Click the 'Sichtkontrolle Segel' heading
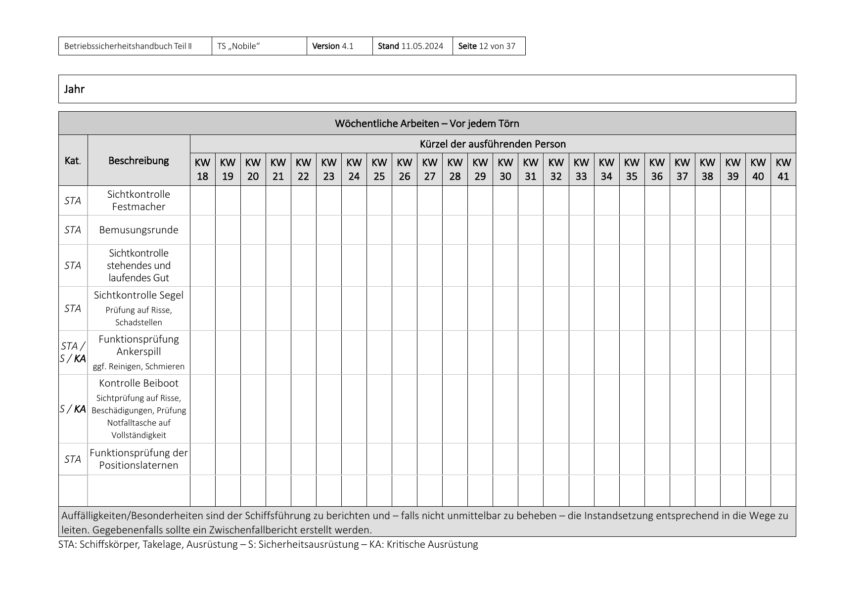The image size is (868, 613). point(138,295)
